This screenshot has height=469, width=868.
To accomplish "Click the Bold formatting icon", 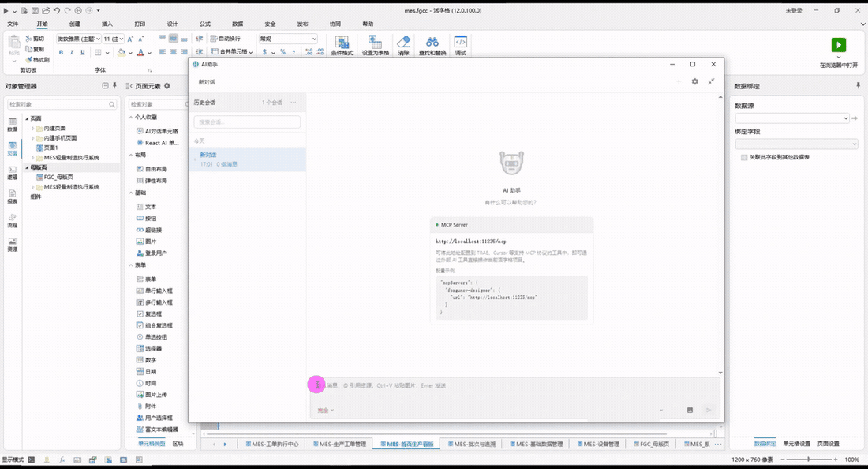I will click(x=61, y=53).
